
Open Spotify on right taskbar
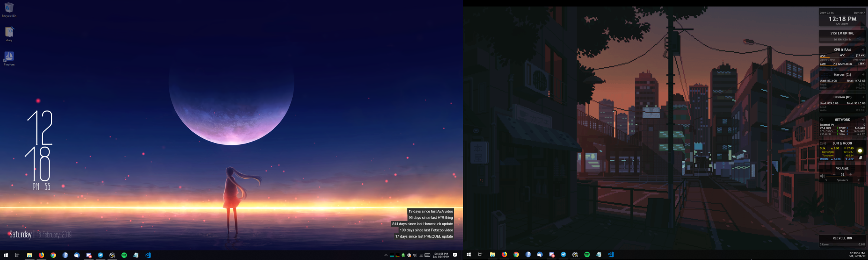[587, 254]
